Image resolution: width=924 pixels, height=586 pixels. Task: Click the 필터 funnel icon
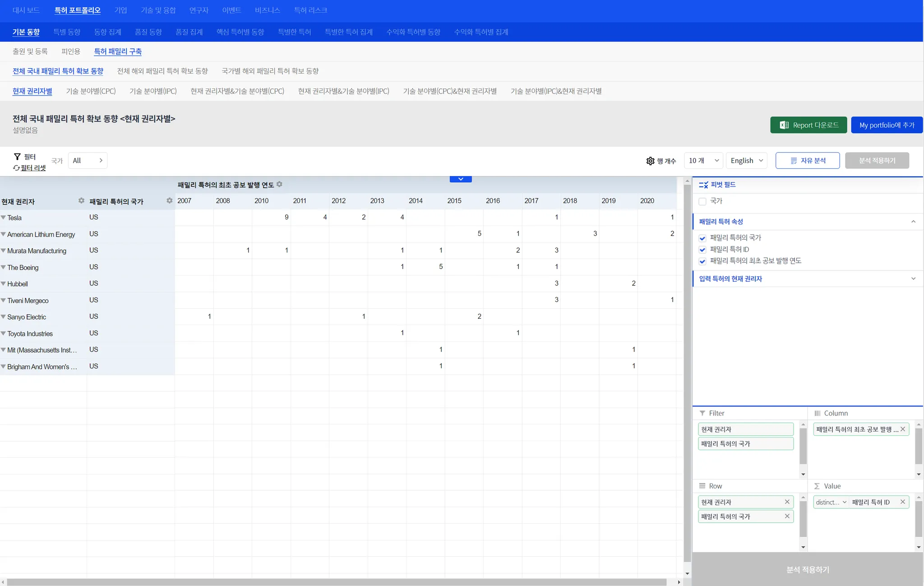point(17,156)
